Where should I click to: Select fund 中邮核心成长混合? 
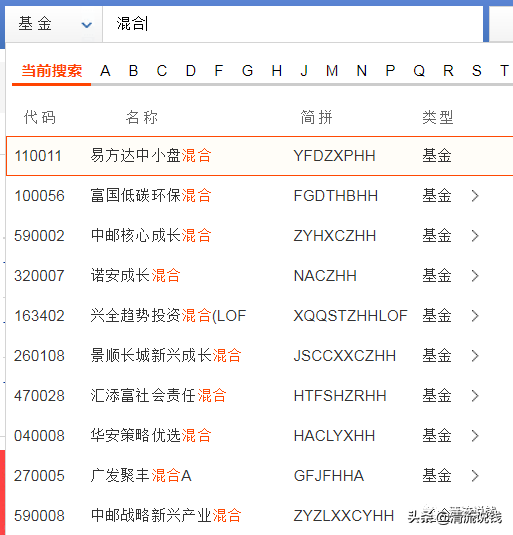(x=151, y=236)
